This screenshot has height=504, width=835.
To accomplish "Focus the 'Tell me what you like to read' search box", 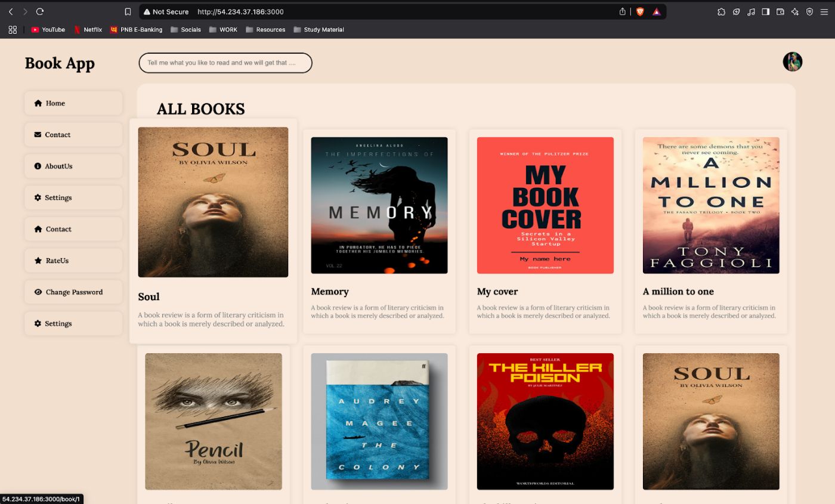I will tap(225, 63).
